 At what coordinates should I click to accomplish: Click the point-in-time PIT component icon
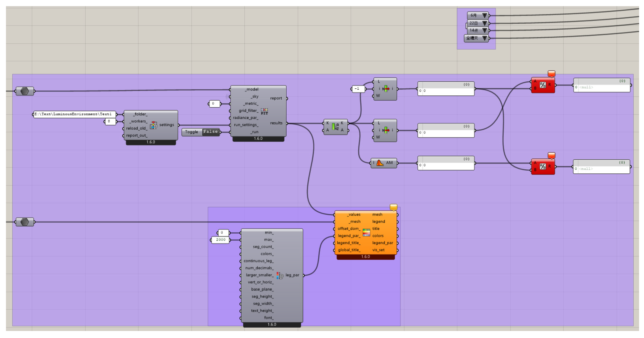264,111
